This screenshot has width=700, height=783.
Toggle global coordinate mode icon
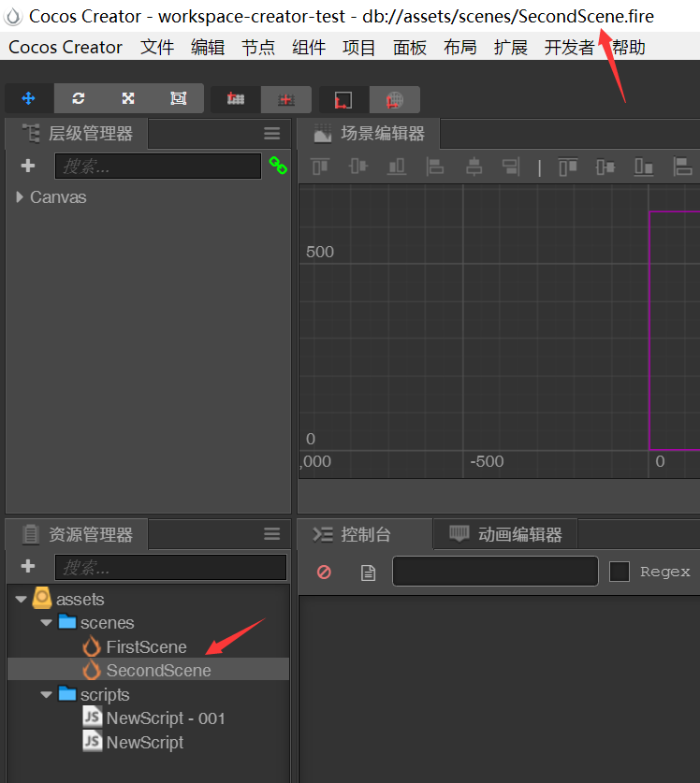click(x=395, y=99)
